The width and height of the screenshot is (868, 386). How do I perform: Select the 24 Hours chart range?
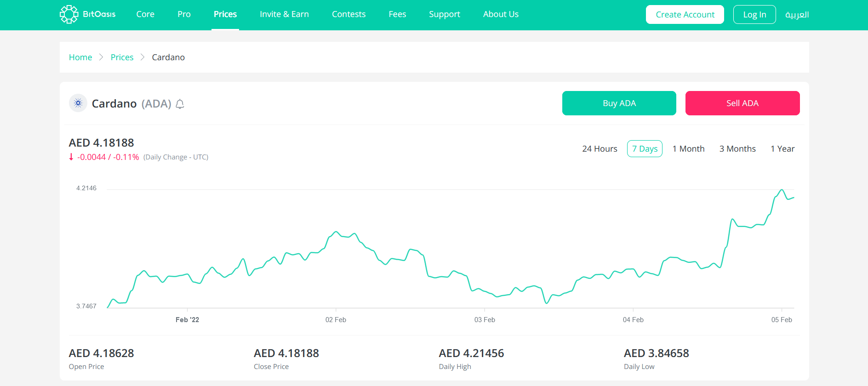click(x=600, y=149)
